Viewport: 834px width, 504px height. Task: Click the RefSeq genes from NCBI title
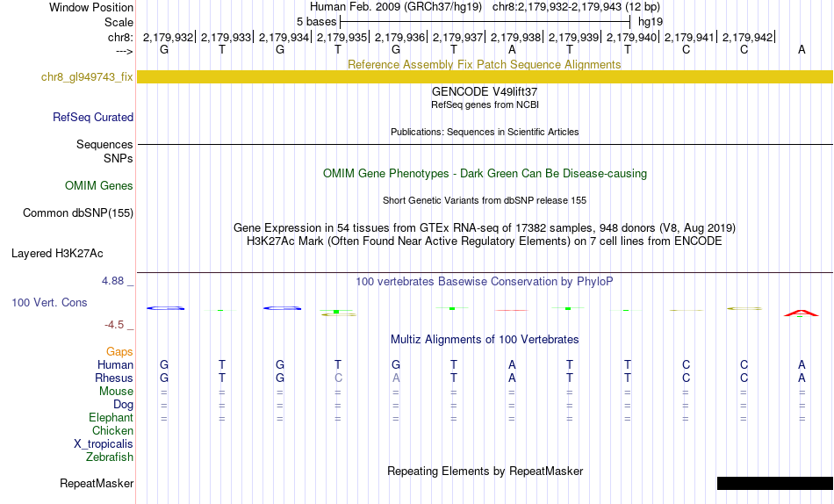(485, 104)
